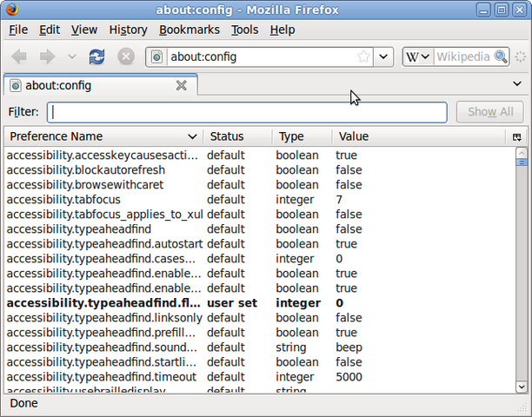The image size is (532, 417).
Task: Click the Stop loading button
Action: tap(126, 56)
